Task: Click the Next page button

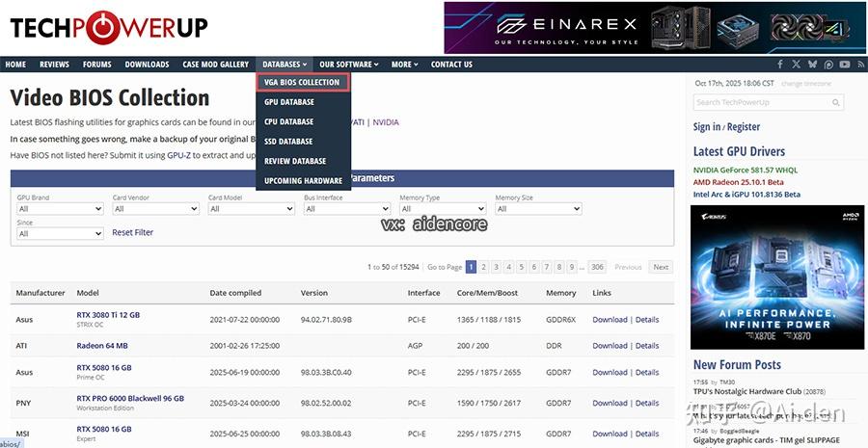Action: [661, 267]
